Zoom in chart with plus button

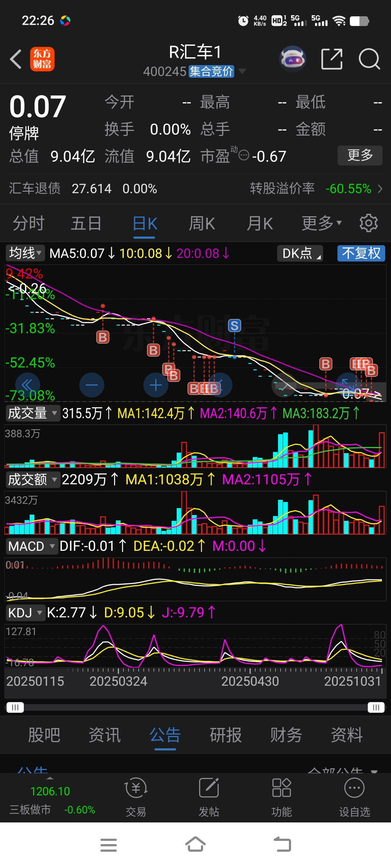tap(156, 385)
